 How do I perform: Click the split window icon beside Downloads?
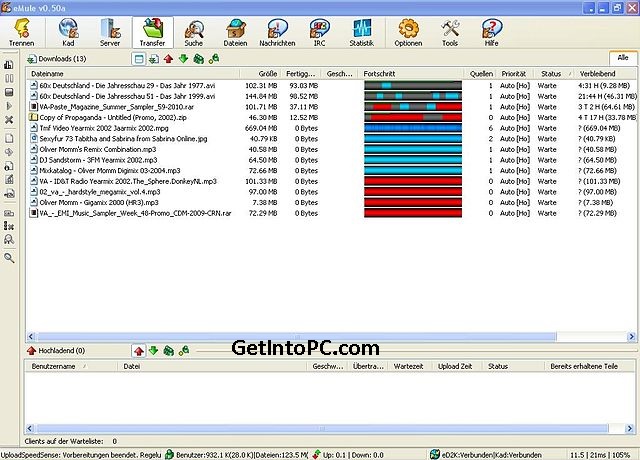tap(139, 59)
